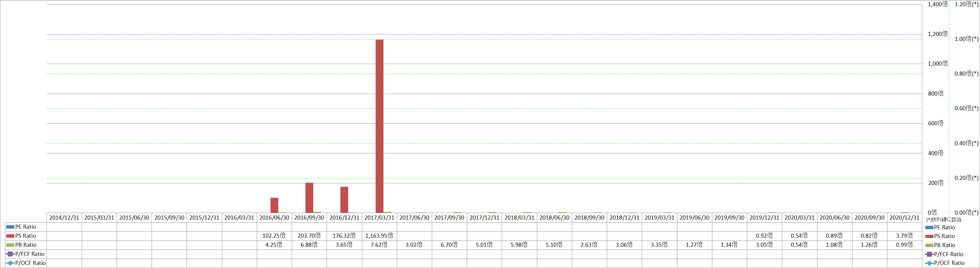Select the 2016/09/30 red PS Ratio bar
Viewport: 980px width, 268px height.
(309, 198)
